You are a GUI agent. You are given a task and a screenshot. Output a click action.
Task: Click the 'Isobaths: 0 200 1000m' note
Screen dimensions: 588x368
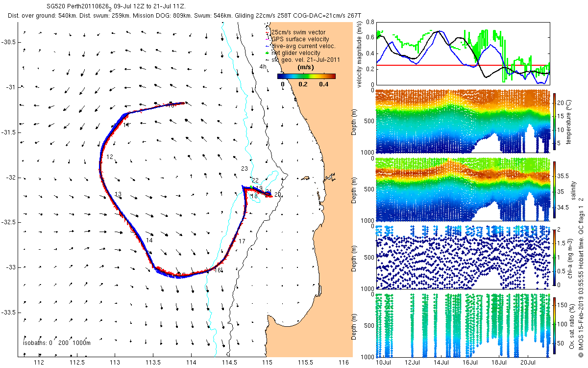[x=57, y=343]
